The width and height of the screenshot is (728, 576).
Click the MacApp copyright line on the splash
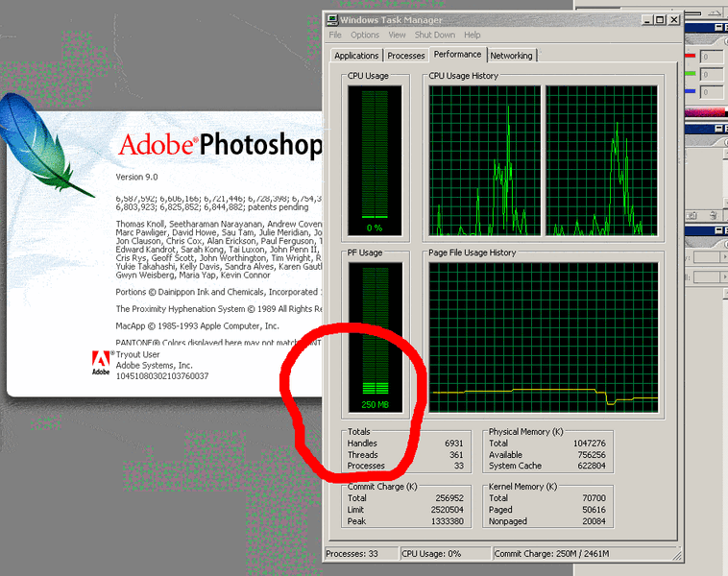(x=197, y=325)
